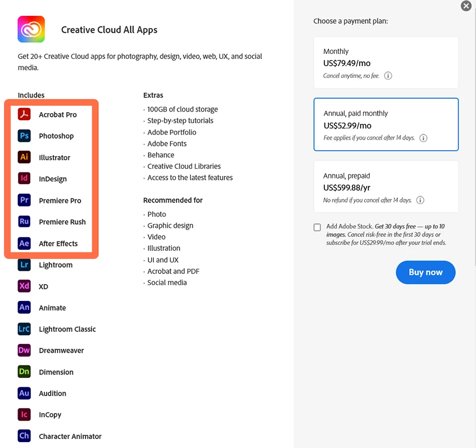Click the Illustrator Ai icon
This screenshot has width=476, height=448.
tap(24, 157)
